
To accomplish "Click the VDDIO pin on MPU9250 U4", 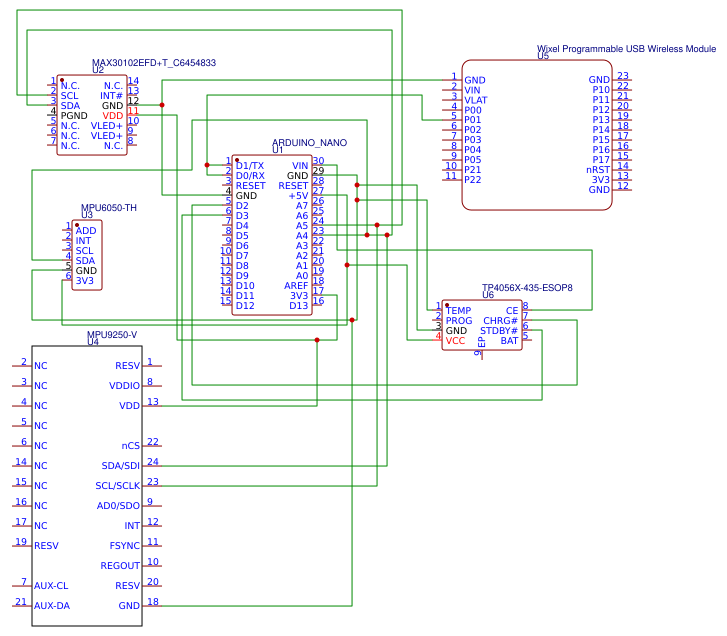I will pos(124,386).
